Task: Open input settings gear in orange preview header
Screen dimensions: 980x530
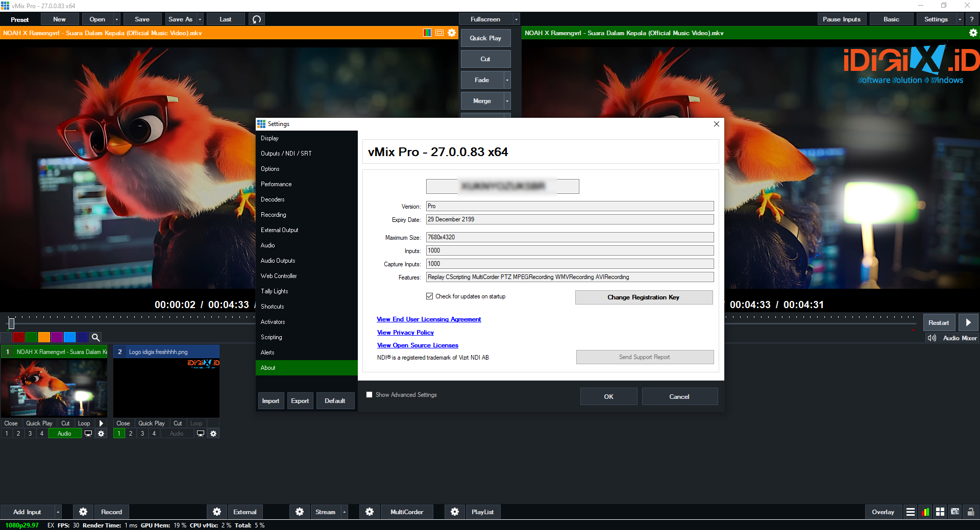Action: [x=452, y=33]
